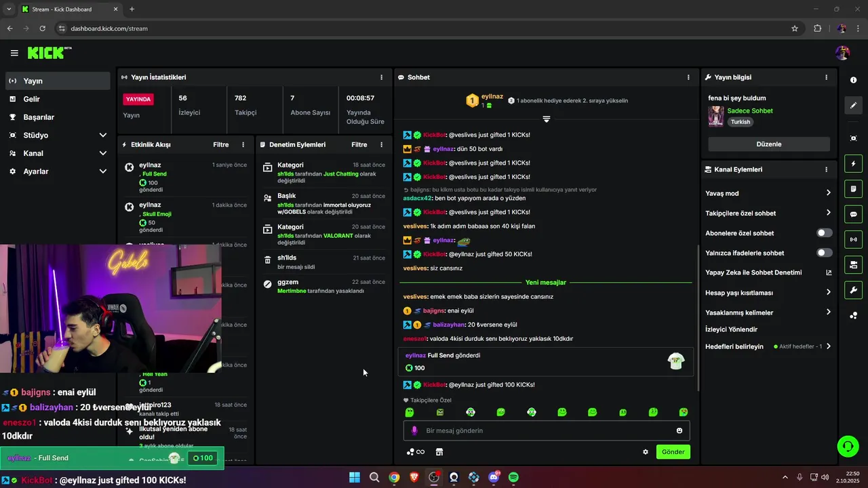Switch to Stream - Kick Dashboard browser tab

click(x=69, y=9)
